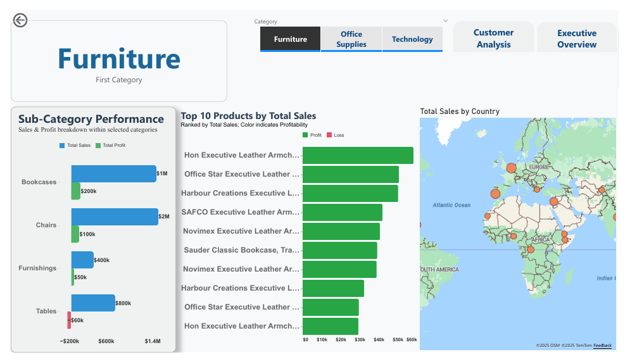Click the Bookcases $1M sales bar
Screen dimensions: 630x364
click(x=113, y=173)
